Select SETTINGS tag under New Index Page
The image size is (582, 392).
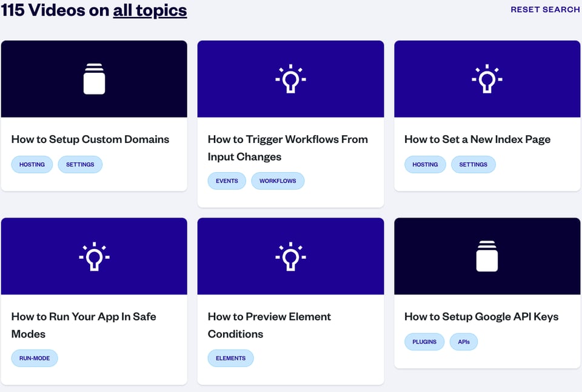(473, 165)
